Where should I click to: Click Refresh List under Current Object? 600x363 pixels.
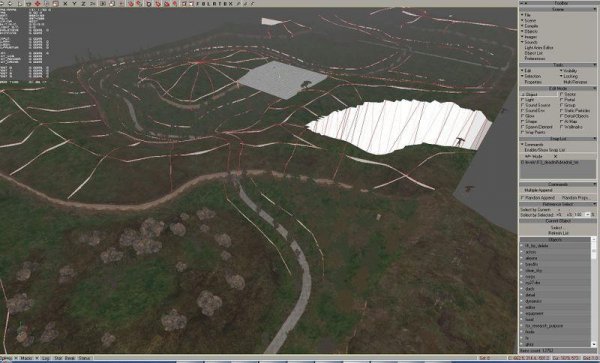[x=558, y=233]
